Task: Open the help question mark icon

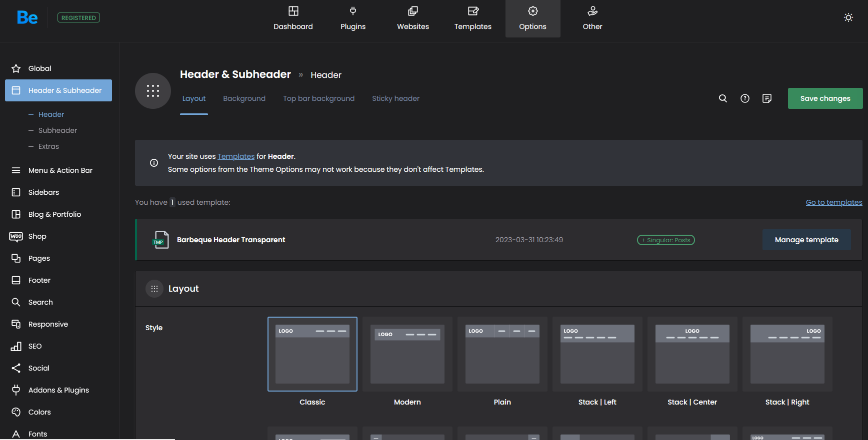Action: (745, 98)
